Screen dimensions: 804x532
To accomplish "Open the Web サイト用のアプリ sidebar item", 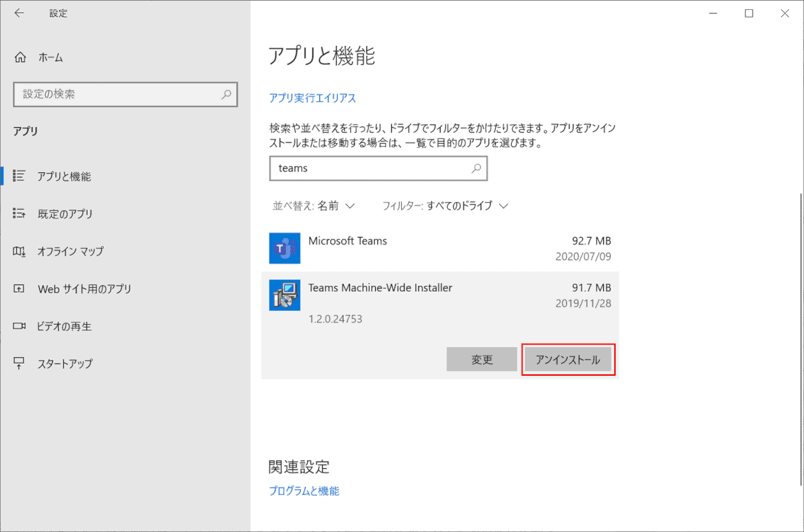I will (125, 289).
